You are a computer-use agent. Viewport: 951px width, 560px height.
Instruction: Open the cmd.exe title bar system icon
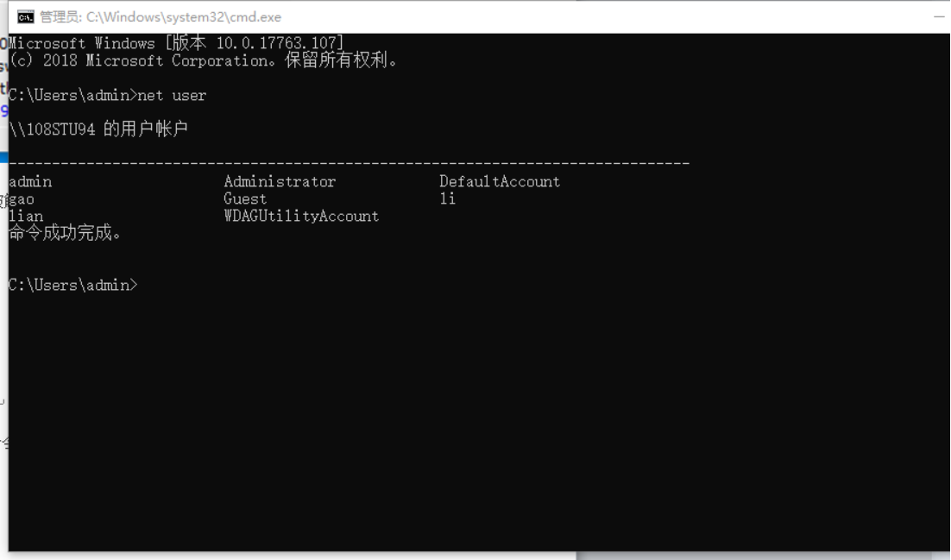pos(26,17)
